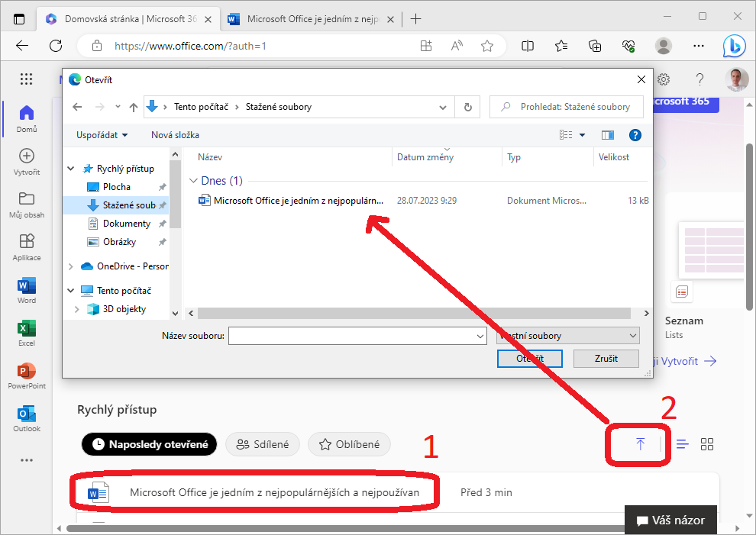Open Můj obsah in the sidebar
The width and height of the screenshot is (756, 535).
pyautogui.click(x=27, y=205)
